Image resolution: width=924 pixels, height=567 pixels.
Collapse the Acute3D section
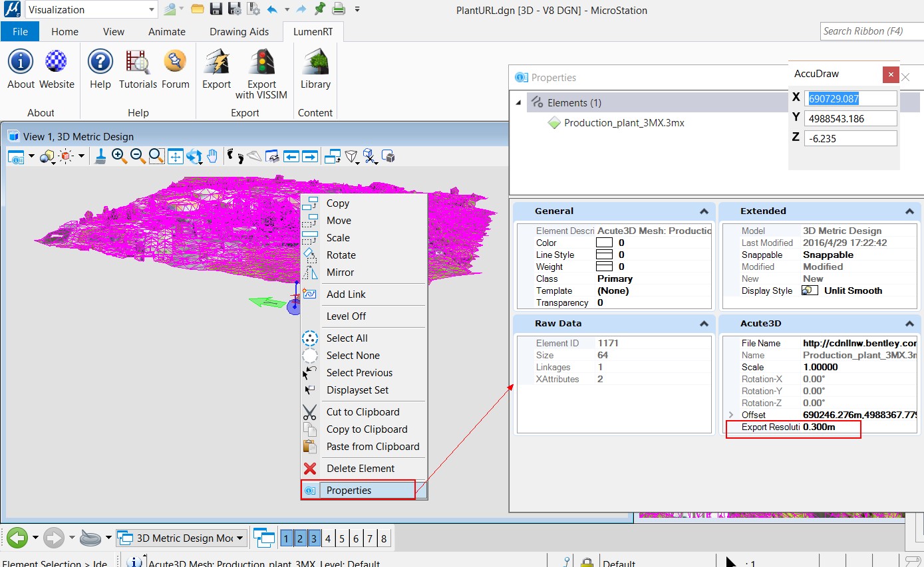tap(909, 324)
